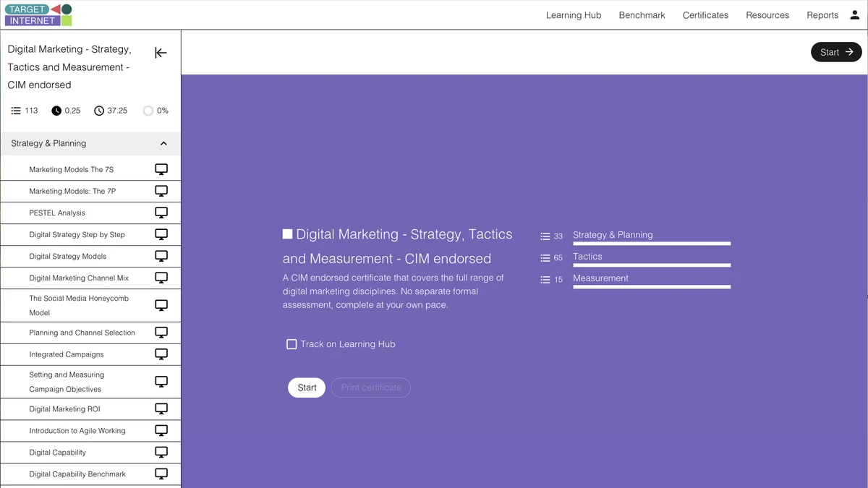Click monitor icon beside Digital Marketing ROI
The image size is (868, 488).
[x=161, y=409]
